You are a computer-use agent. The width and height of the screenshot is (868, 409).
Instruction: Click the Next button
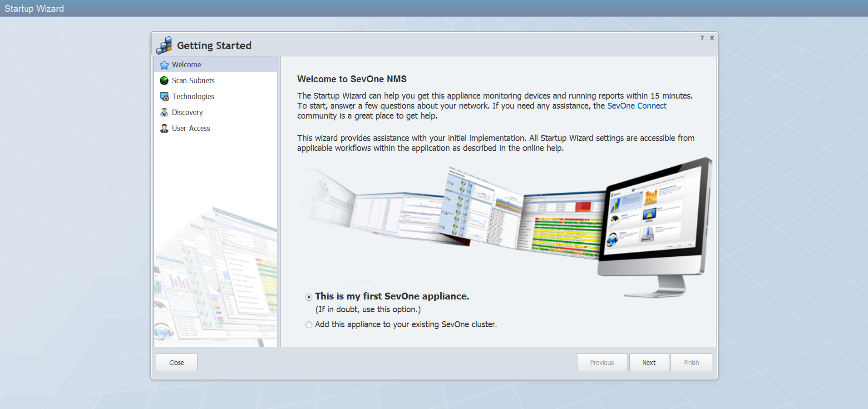[649, 363]
